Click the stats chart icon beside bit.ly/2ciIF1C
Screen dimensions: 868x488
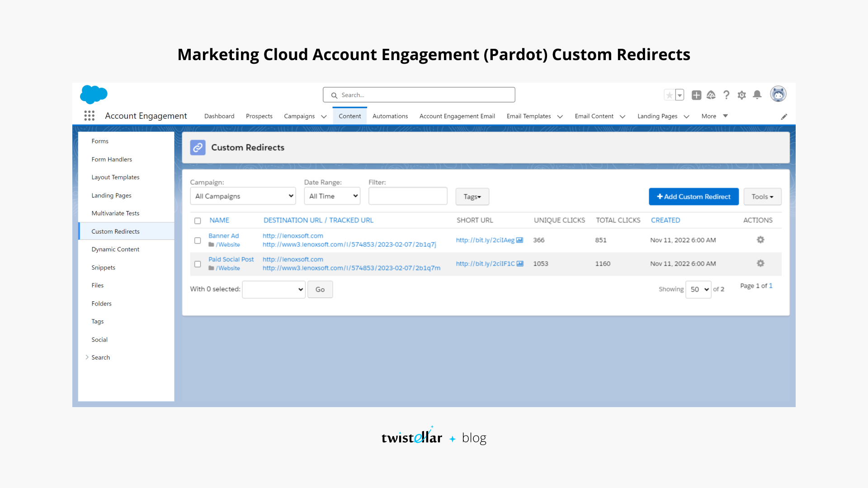(521, 263)
